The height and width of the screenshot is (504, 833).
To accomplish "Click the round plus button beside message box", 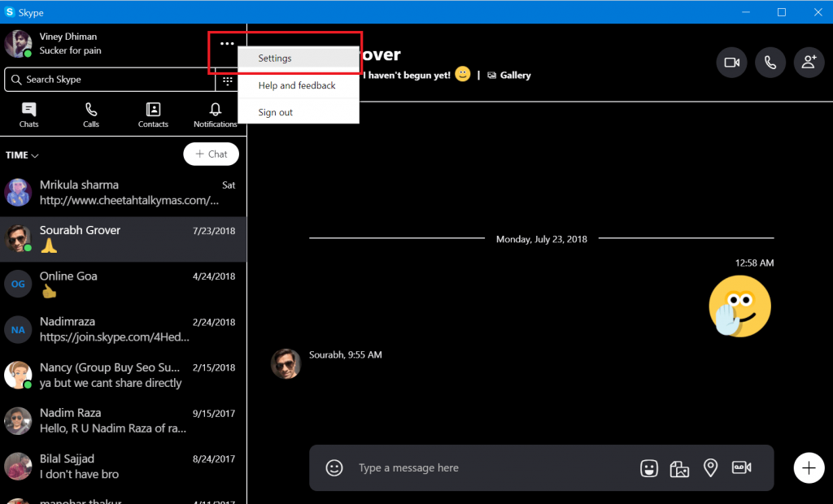I will click(809, 468).
